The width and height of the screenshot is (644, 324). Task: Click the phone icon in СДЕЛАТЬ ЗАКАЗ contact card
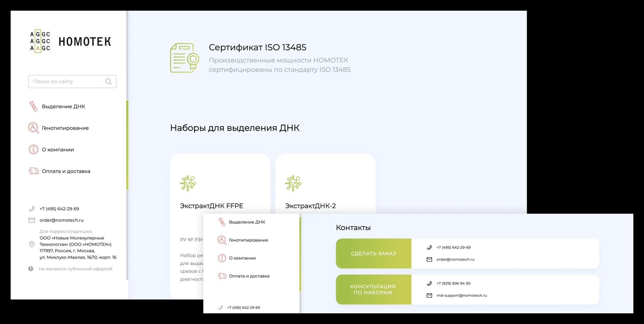(x=429, y=248)
